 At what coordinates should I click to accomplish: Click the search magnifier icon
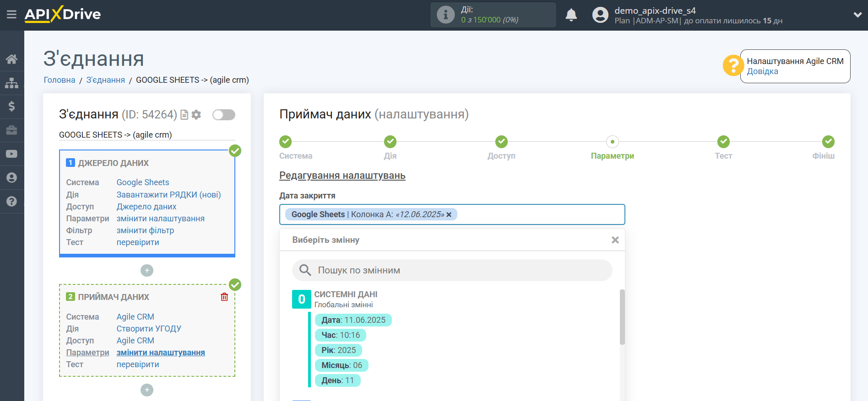[x=305, y=270]
